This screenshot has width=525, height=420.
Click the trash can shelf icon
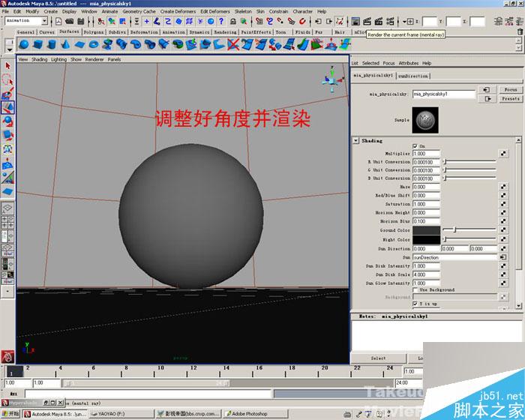[x=520, y=31]
